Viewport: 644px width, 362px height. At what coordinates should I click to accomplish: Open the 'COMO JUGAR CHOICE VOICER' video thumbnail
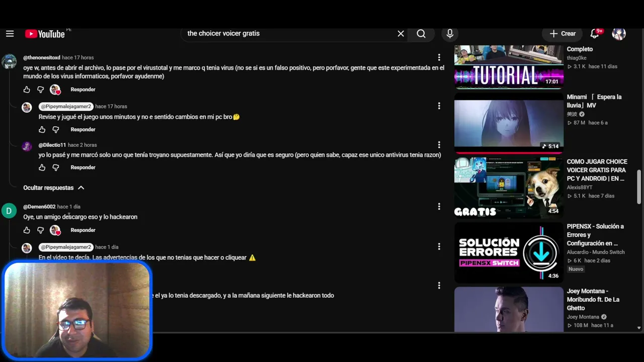509,188
